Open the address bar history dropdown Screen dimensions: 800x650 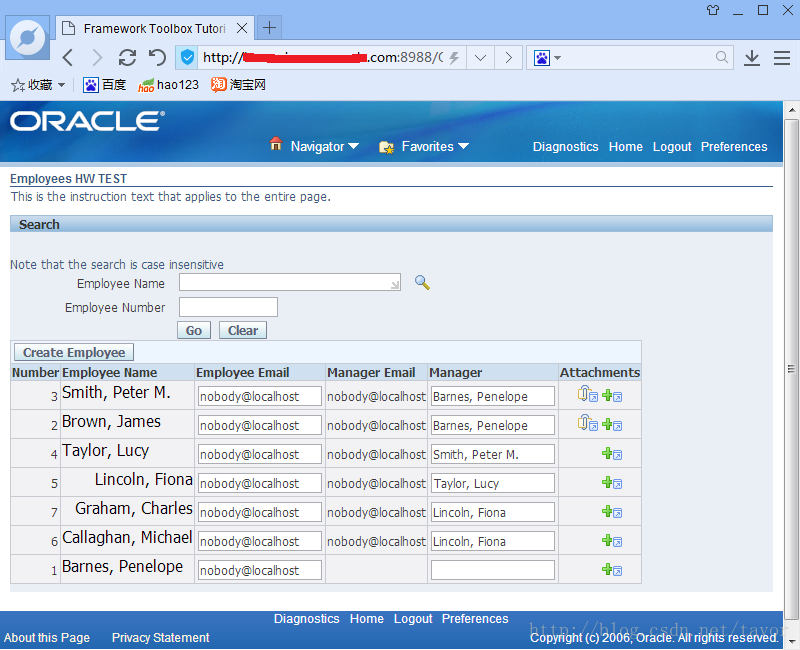pyautogui.click(x=480, y=57)
